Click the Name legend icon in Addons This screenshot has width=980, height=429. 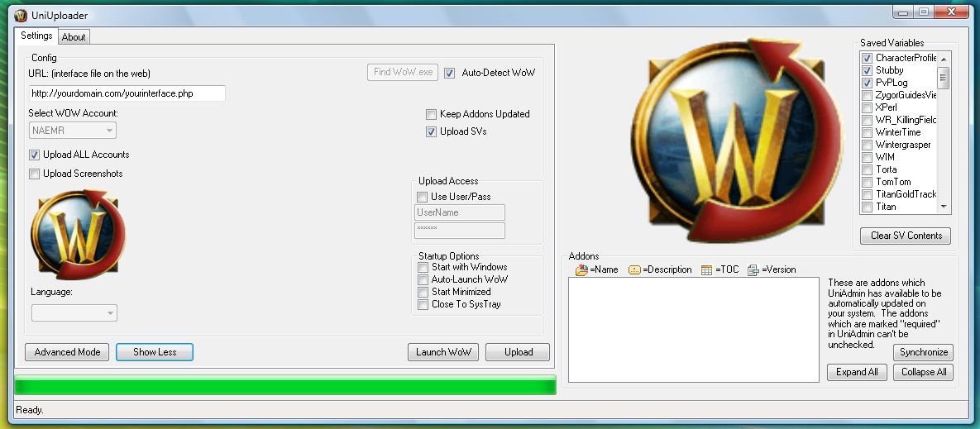[x=581, y=269]
